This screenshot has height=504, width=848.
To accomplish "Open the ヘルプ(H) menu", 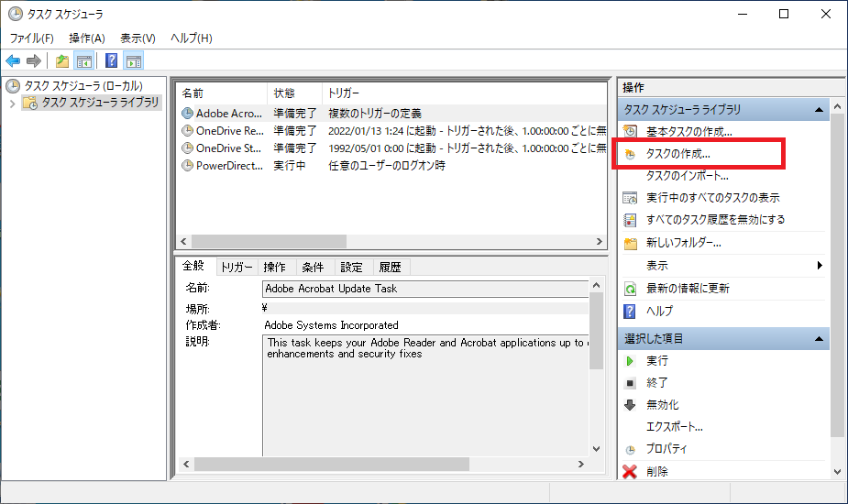I will pos(192,38).
